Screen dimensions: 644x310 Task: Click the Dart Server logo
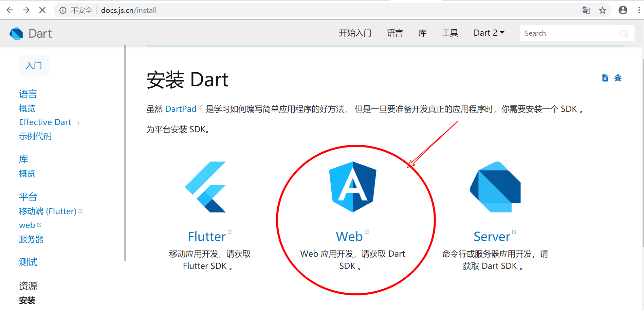pyautogui.click(x=495, y=187)
